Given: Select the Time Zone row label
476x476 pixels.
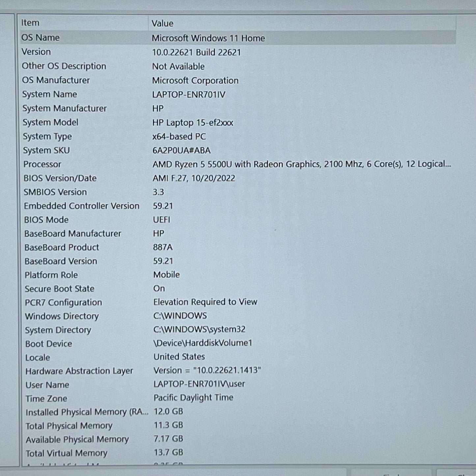Looking at the screenshot, I should tap(46, 399).
